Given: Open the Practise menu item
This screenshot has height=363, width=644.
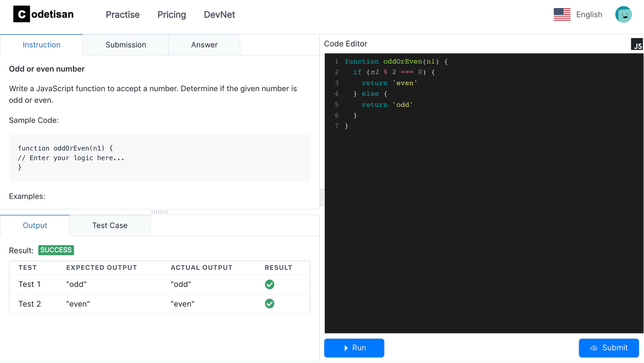Looking at the screenshot, I should coord(123,15).
